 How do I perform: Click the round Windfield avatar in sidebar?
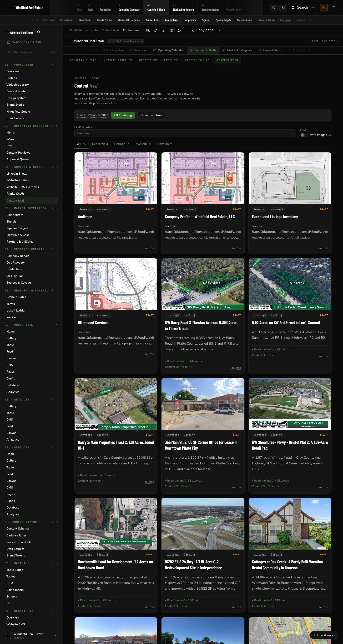click(x=7, y=32)
